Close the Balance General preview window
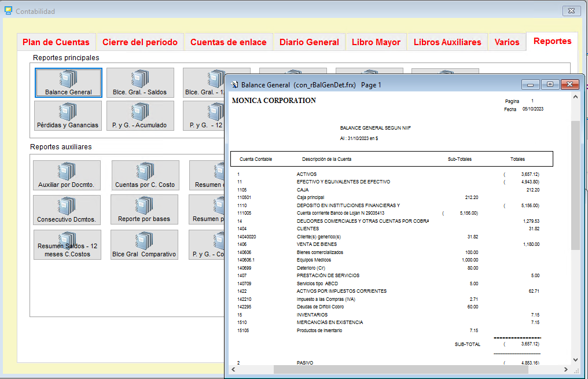 pyautogui.click(x=568, y=84)
